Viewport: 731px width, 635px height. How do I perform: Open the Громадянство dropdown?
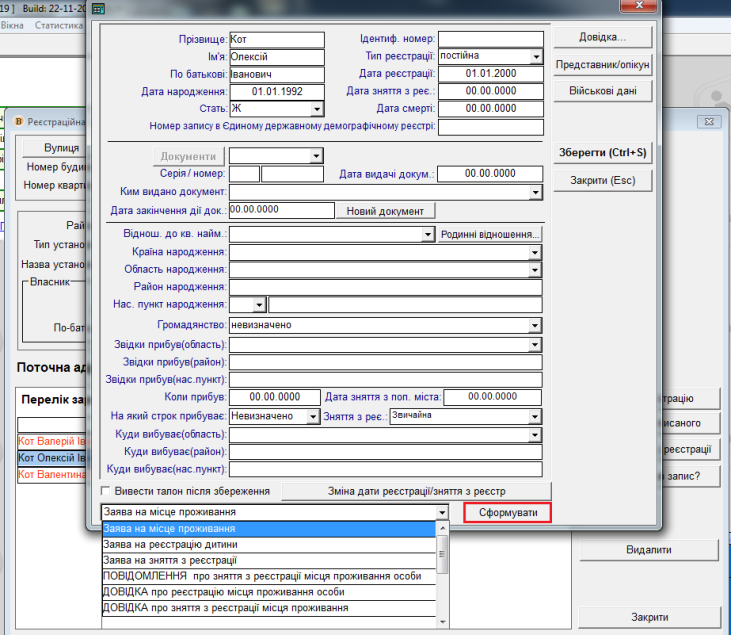point(535,326)
